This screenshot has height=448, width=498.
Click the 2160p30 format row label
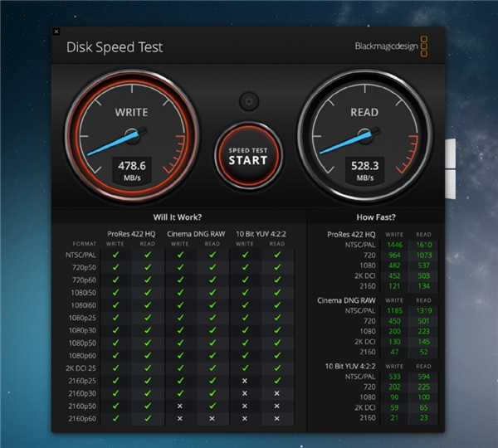82,393
